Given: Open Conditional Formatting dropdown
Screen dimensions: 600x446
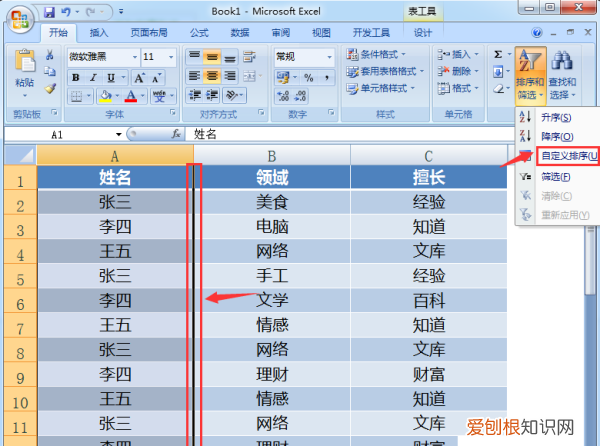Looking at the screenshot, I should click(376, 55).
